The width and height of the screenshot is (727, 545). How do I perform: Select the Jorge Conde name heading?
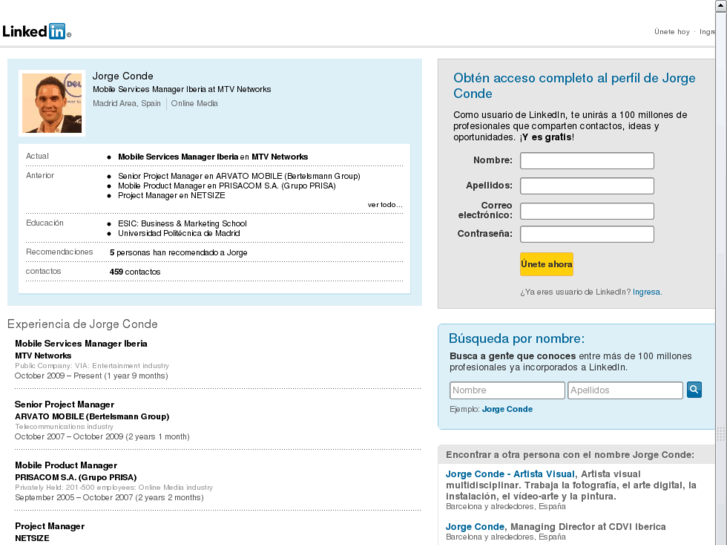pos(123,76)
